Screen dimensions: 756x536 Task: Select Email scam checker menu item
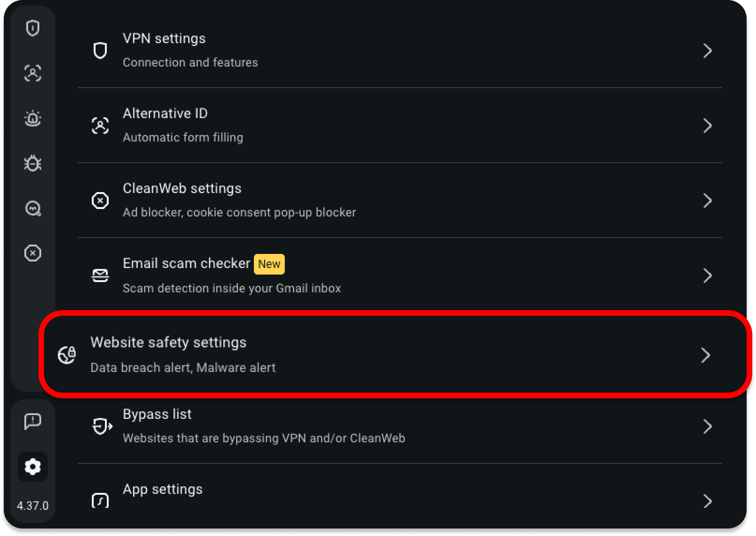pos(186,263)
